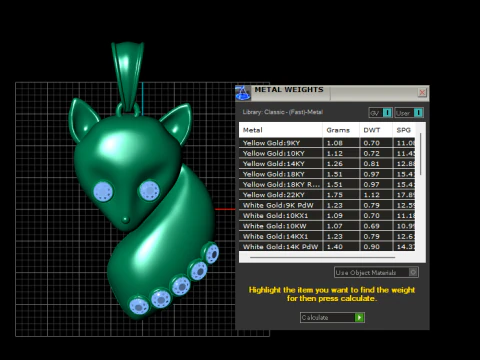Click the Calculate button

click(x=332, y=317)
